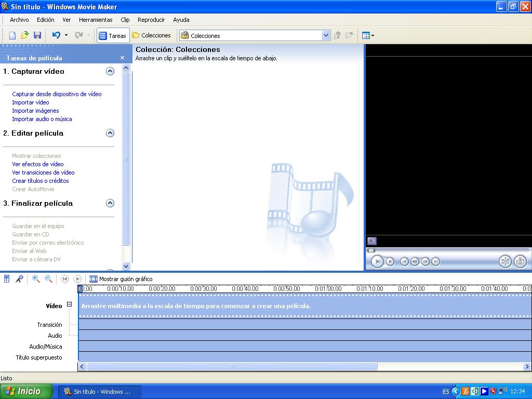This screenshot has height=399, width=532.
Task: Click the New Collection Folder icon
Action: pos(349,35)
